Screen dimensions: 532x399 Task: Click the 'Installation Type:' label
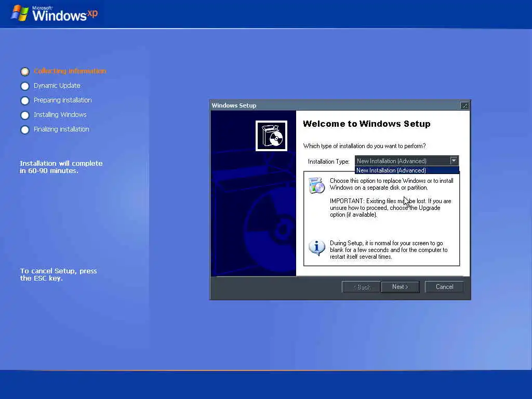[328, 162]
